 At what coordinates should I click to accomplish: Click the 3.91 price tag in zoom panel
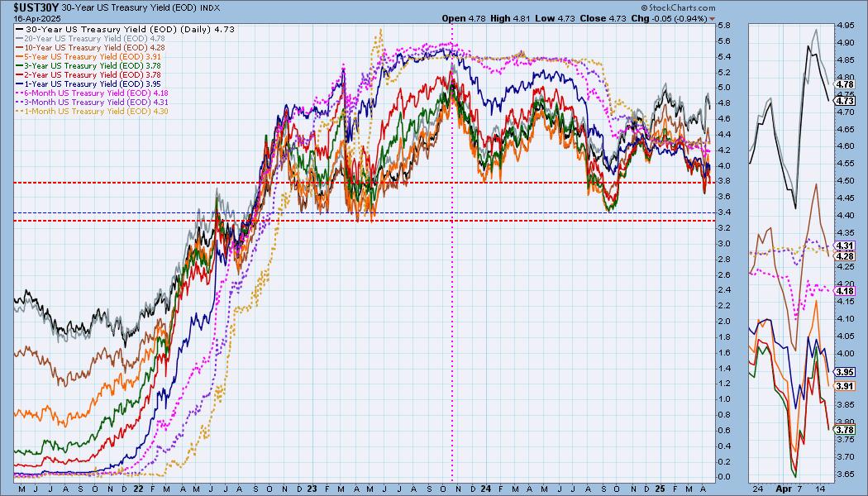pyautogui.click(x=845, y=386)
